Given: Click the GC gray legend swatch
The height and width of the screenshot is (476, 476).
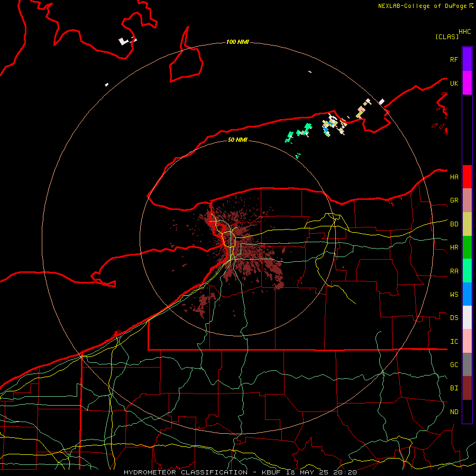Looking at the screenshot, I should (467, 364).
